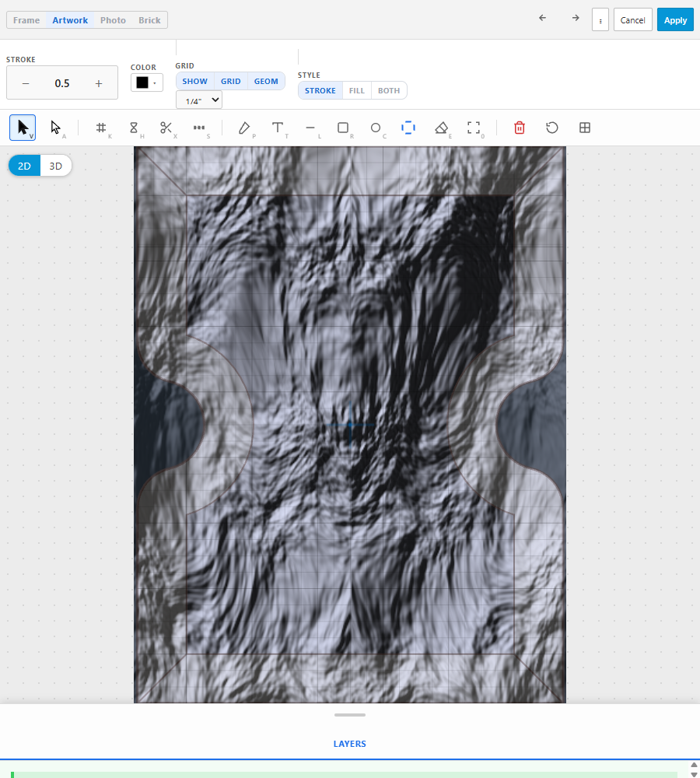Select the Pen drawing tool
700x778 pixels.
[x=244, y=128]
